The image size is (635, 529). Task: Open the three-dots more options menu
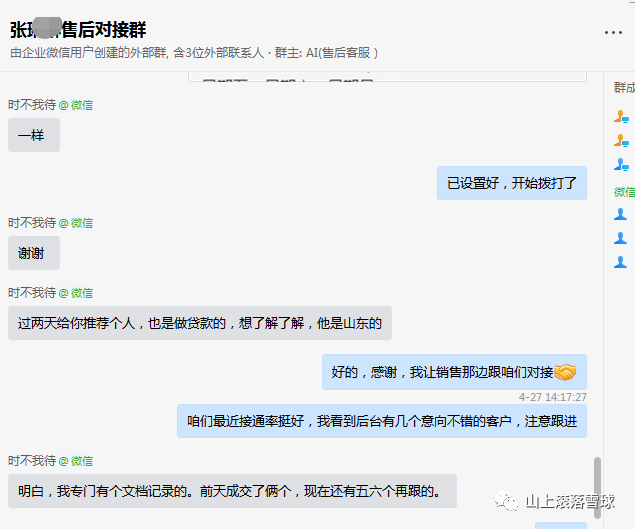613,32
